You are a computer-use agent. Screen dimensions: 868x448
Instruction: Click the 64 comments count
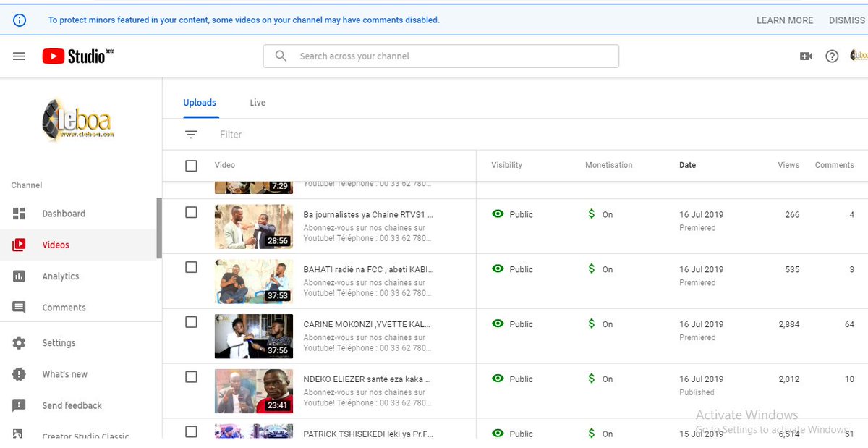click(x=849, y=324)
